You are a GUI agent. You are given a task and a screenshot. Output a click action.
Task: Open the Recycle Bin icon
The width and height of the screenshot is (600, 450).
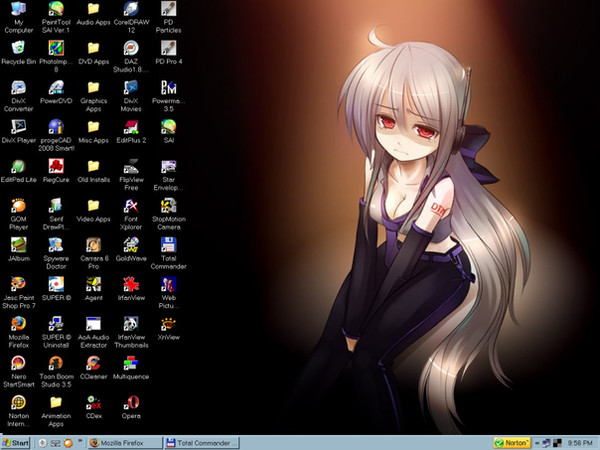pos(18,47)
